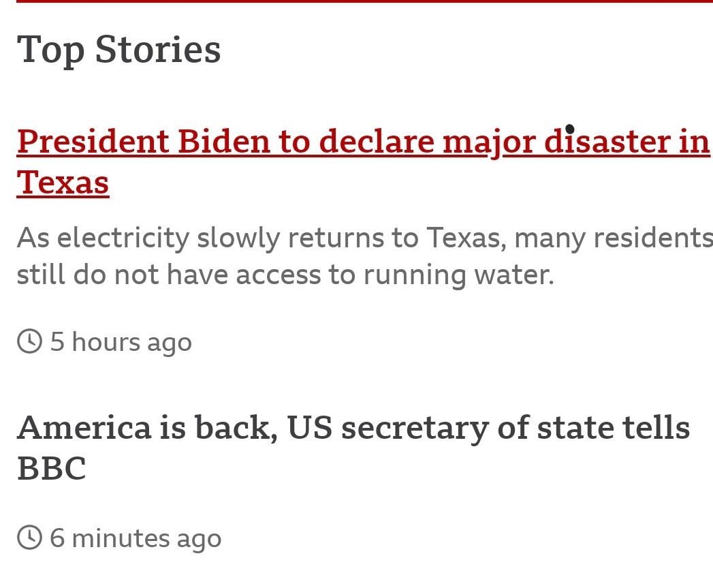
Task: Click "BBC" at the end of the second headline
Action: tap(51, 469)
